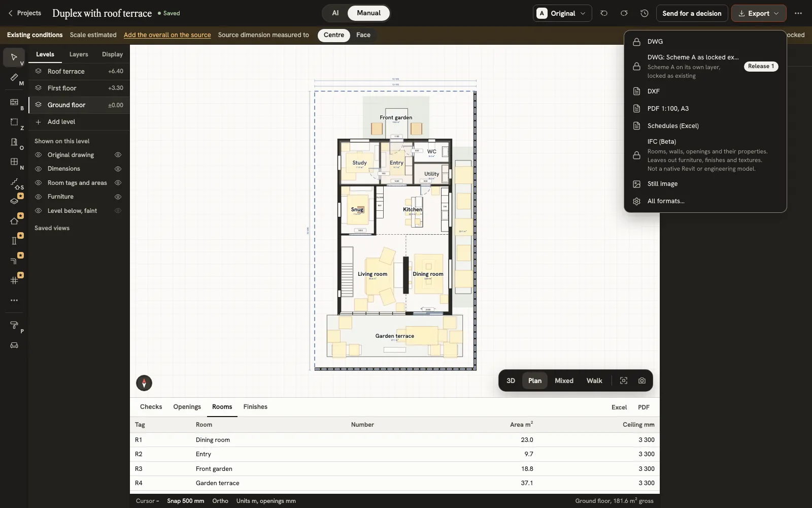The width and height of the screenshot is (812, 508).
Task: Toggle visibility of Furniture
Action: point(118,197)
